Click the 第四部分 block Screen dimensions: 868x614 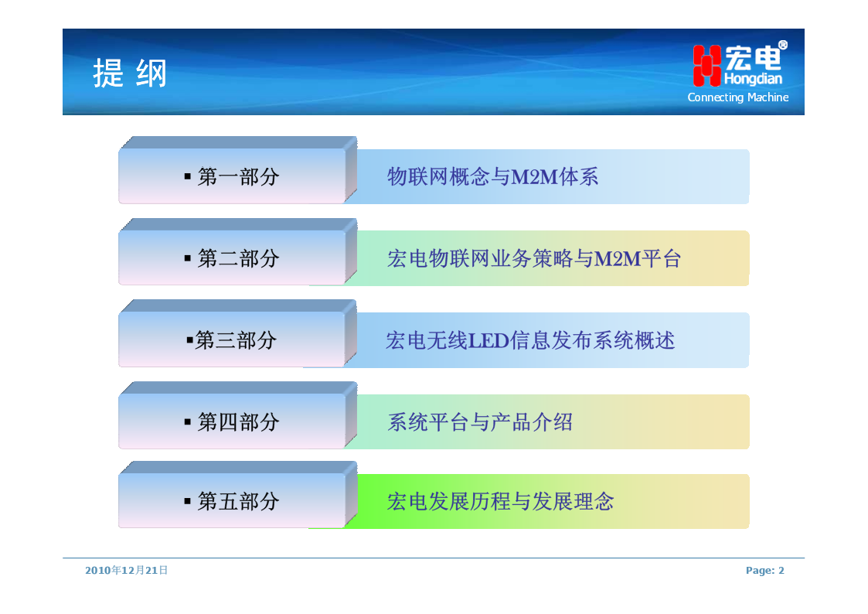[238, 415]
